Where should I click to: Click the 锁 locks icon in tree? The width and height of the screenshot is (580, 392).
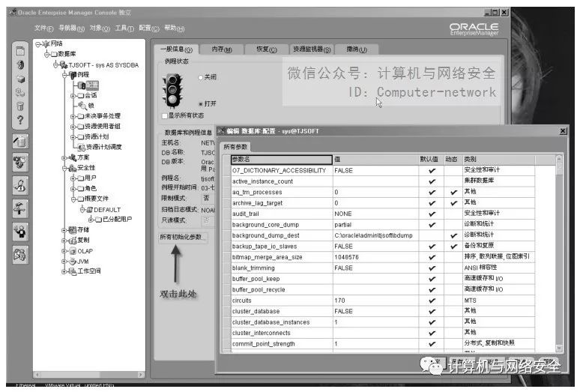[82, 106]
